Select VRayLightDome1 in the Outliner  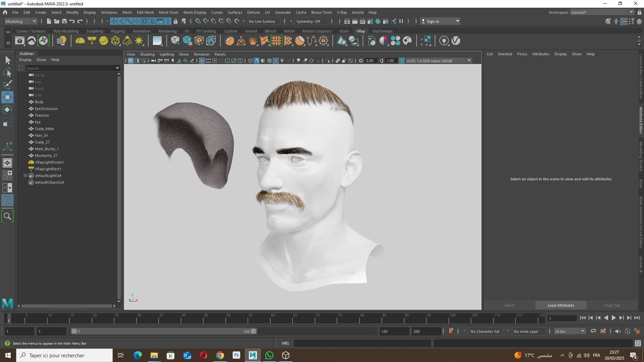(x=49, y=162)
